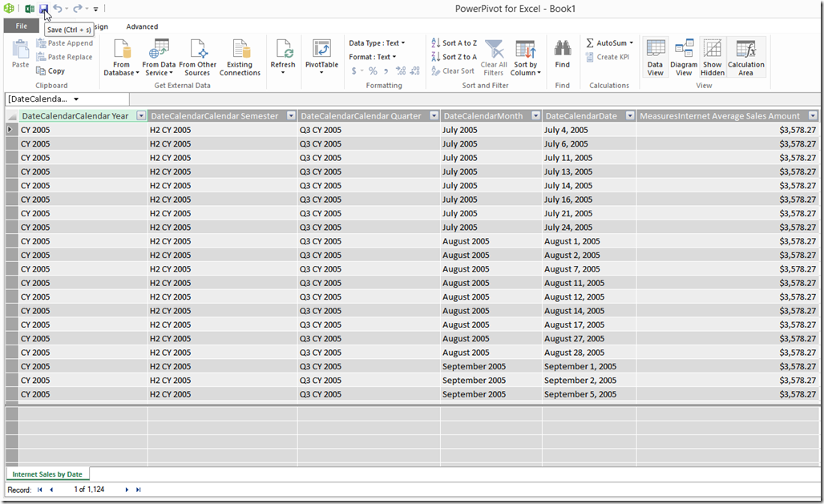Screen dimensions: 824x504
Task: Open Existing Connections
Action: tap(240, 57)
